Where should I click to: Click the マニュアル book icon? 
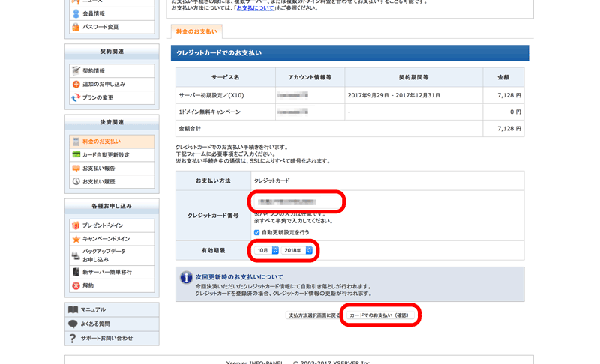coord(73,309)
